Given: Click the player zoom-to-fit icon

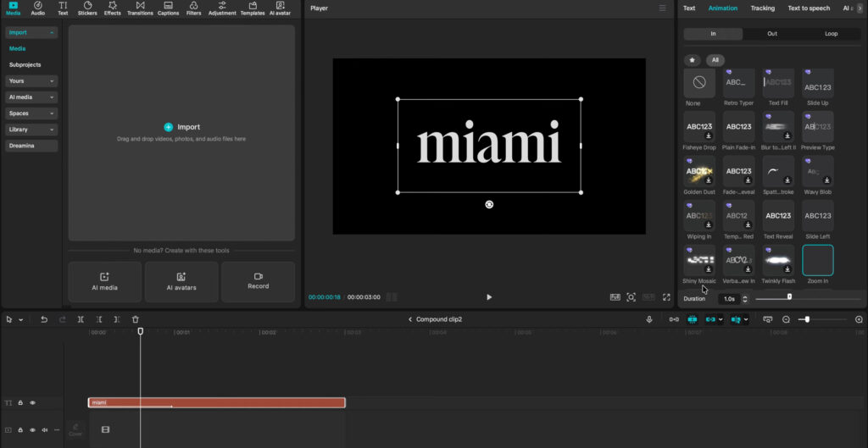Looking at the screenshot, I should (631, 297).
